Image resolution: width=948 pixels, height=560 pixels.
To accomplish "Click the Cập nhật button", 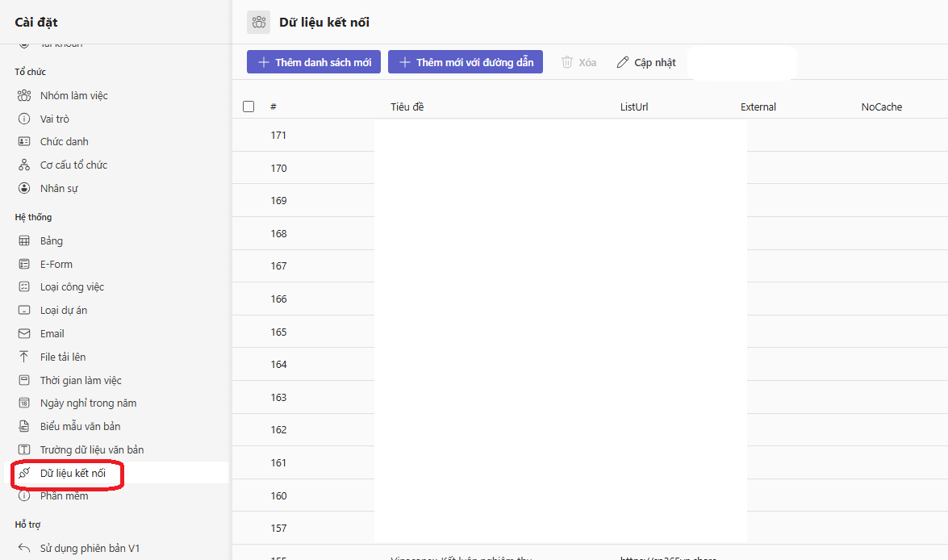I will coord(646,62).
